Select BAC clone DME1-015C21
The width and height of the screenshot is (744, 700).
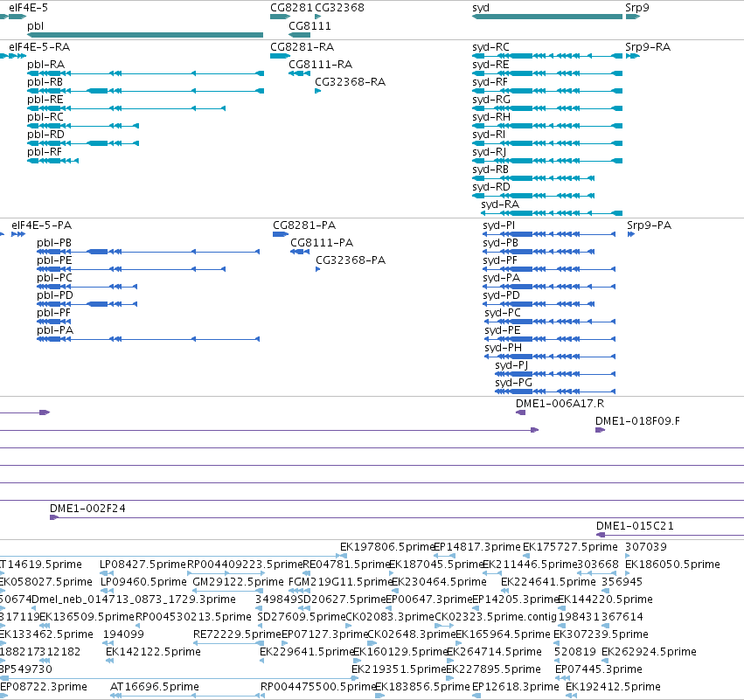(635, 526)
